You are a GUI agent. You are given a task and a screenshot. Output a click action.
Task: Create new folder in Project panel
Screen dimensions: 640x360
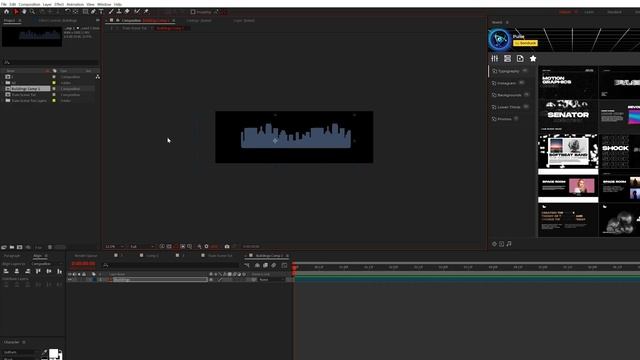coord(12,247)
